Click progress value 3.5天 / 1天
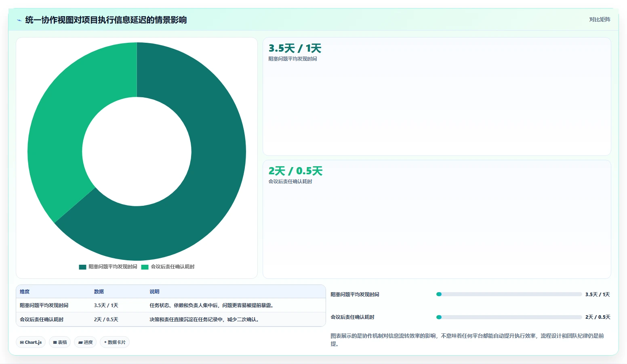Image resolution: width=627 pixels, height=364 pixels. (598, 295)
